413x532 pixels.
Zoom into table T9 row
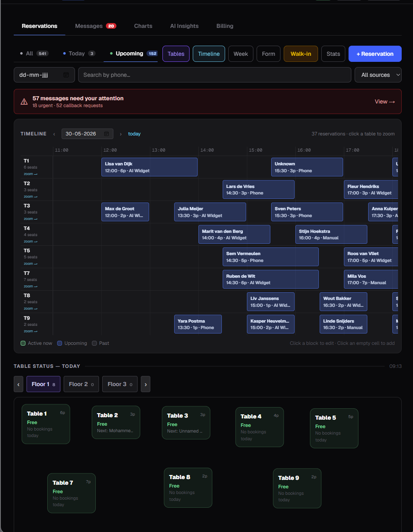30,331
